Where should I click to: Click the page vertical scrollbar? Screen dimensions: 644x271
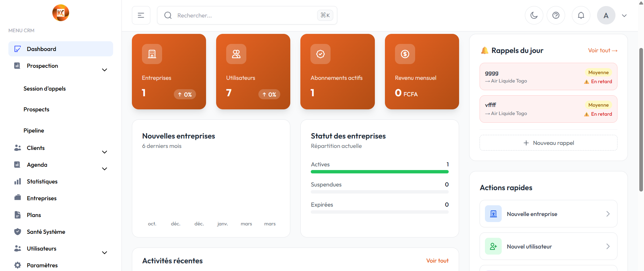tap(641, 120)
